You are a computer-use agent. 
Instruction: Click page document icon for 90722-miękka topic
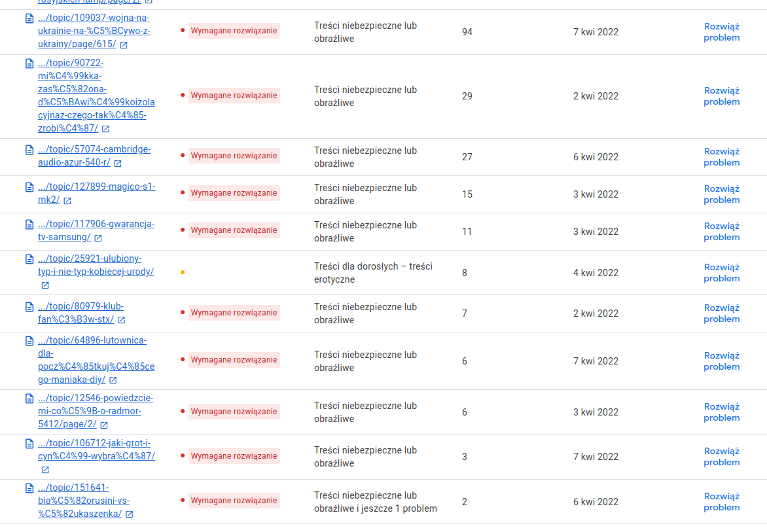tap(29, 63)
